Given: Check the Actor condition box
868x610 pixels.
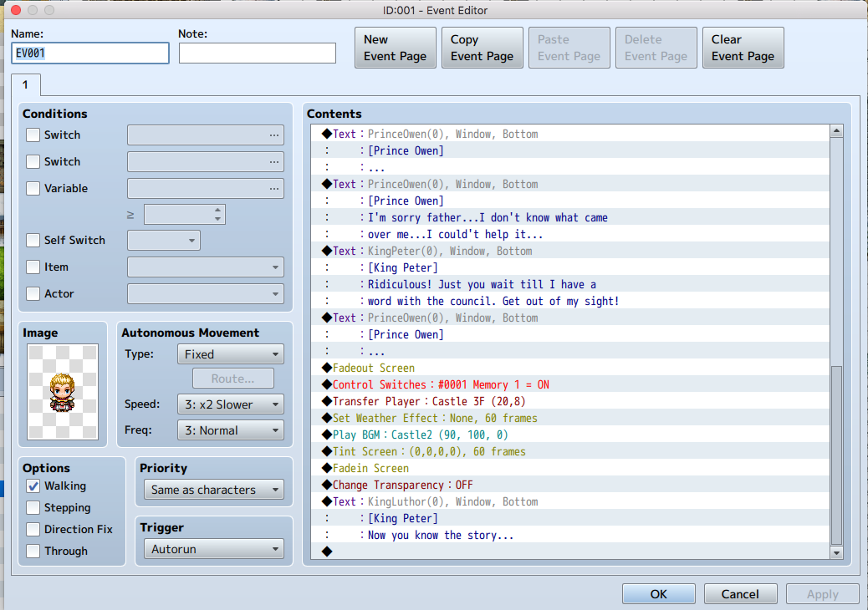Looking at the screenshot, I should point(33,293).
